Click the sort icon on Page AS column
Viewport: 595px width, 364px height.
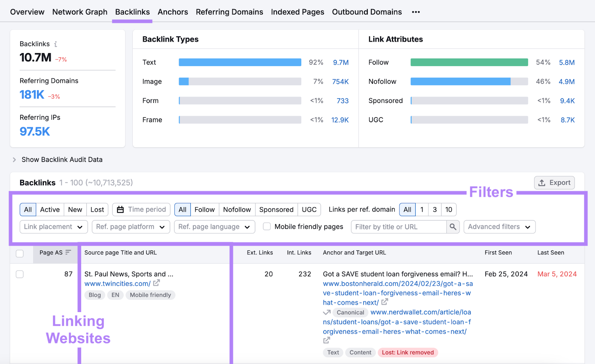(68, 251)
